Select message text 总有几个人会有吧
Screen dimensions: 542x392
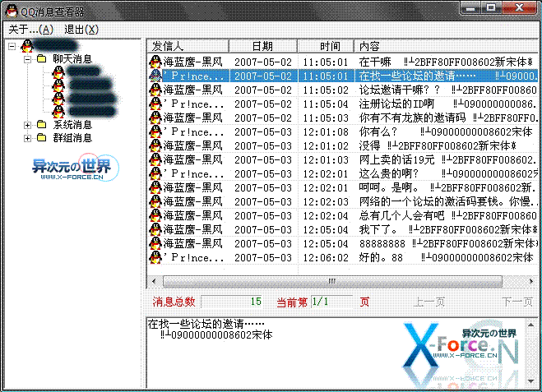401,215
